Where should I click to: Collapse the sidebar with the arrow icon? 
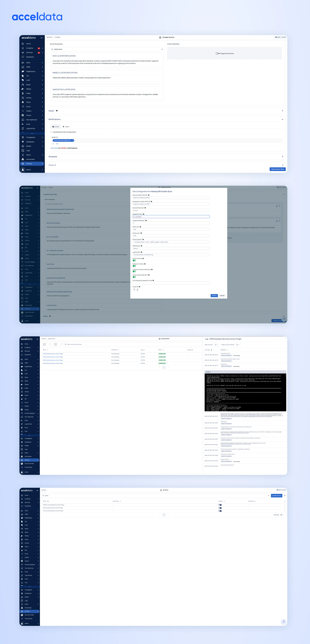(42, 38)
